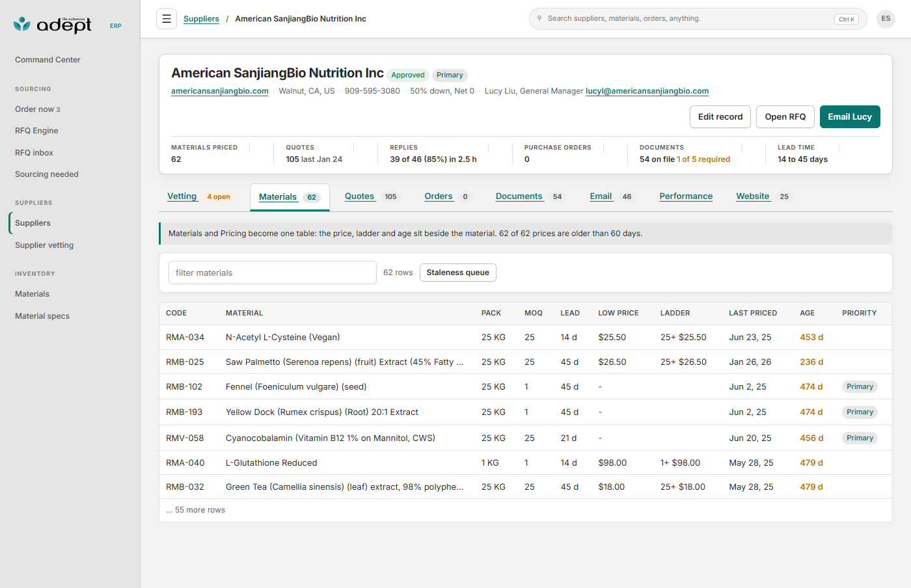
Task: Focus the global search box
Action: point(698,19)
